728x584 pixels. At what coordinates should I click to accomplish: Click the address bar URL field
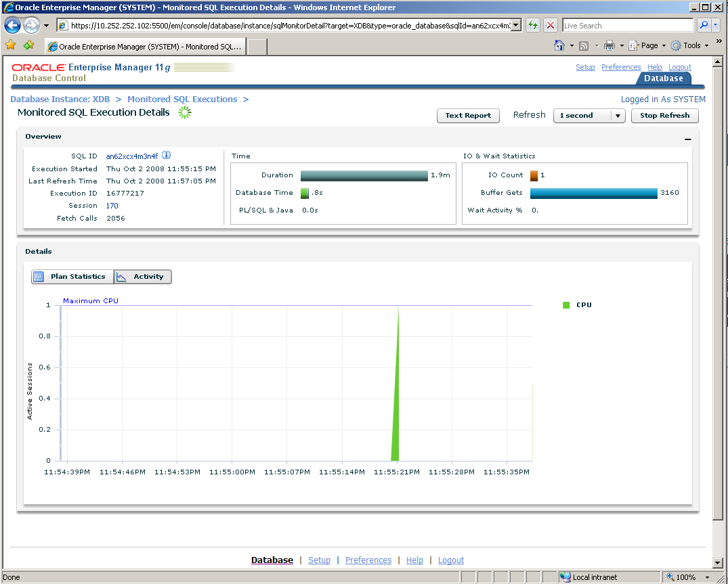coord(284,26)
